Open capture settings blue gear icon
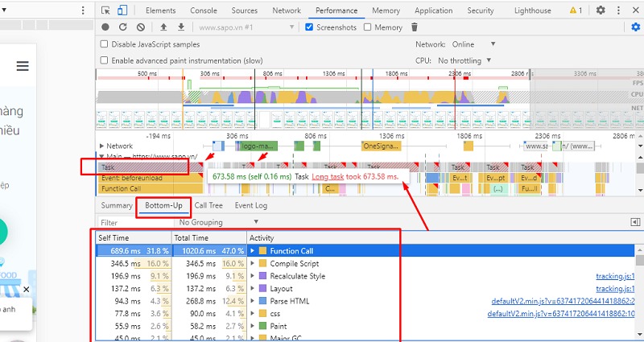The height and width of the screenshot is (342, 644). (x=636, y=27)
